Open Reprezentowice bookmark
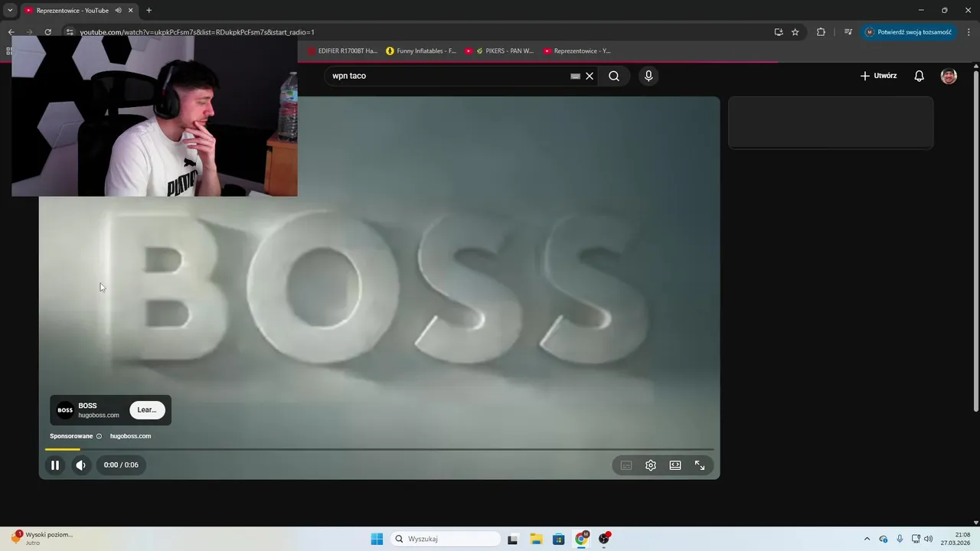980x551 pixels. coord(577,51)
